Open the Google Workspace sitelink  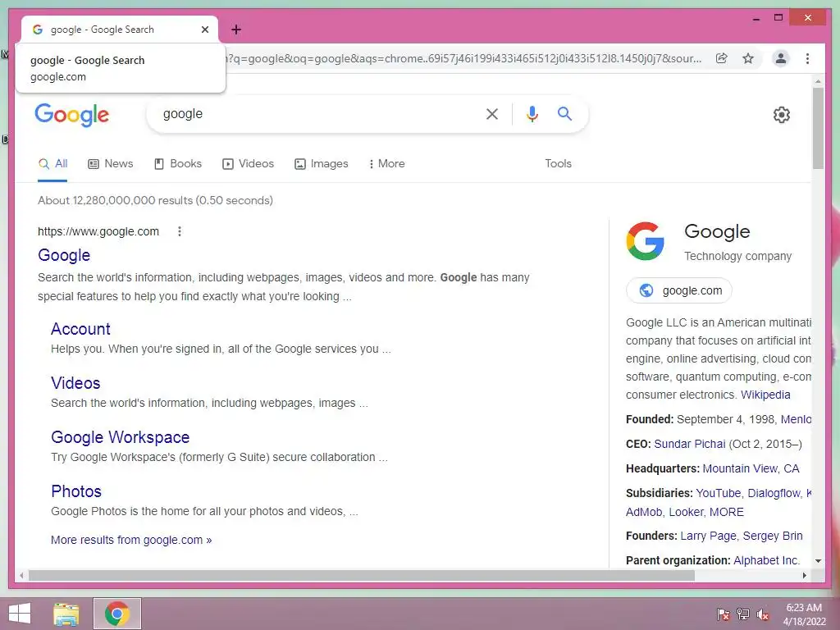[120, 437]
